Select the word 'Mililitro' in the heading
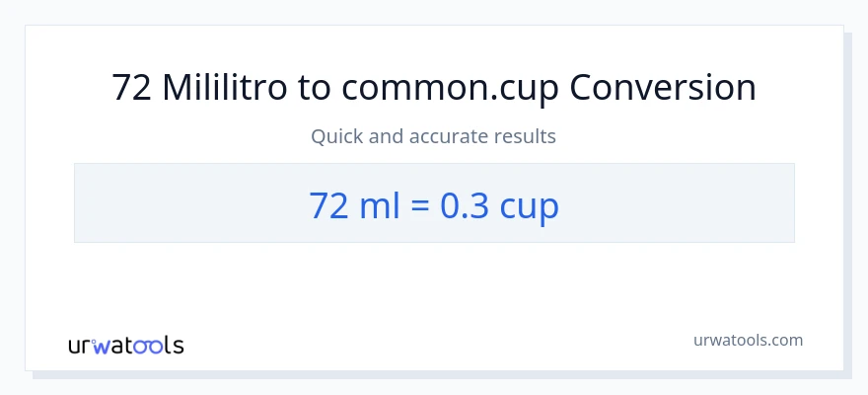This screenshot has height=395, width=868. (225, 88)
